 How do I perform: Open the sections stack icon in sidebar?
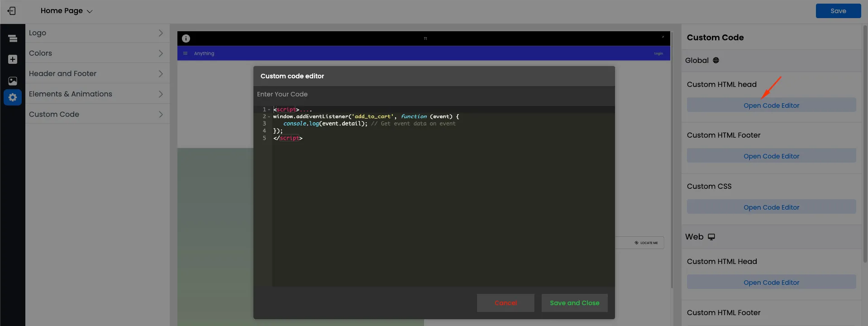coord(13,38)
